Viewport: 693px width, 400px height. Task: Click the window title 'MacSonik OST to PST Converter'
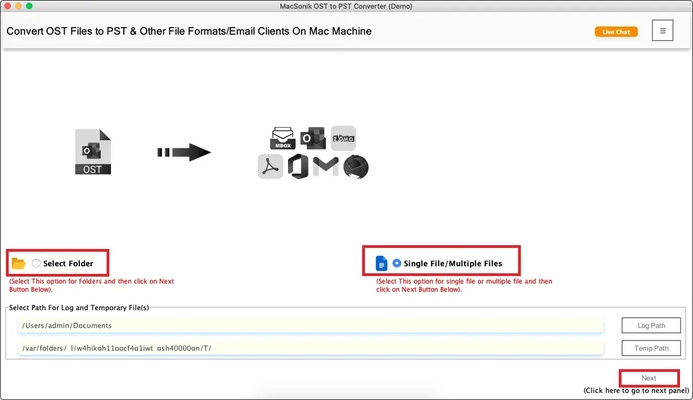pos(346,6)
